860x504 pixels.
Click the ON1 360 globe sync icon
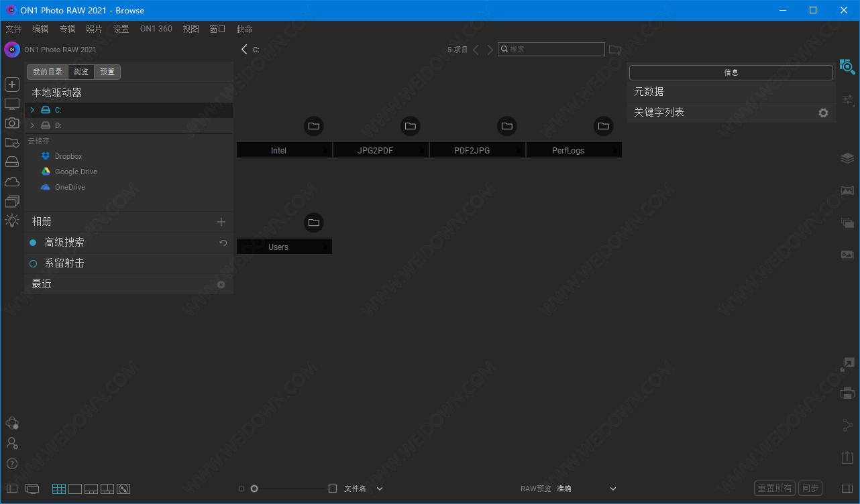pos(12,423)
